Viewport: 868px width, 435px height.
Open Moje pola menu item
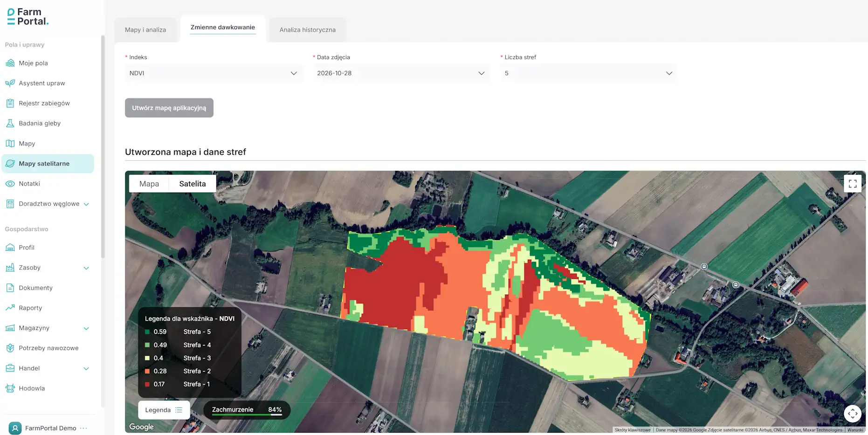[x=48, y=63]
